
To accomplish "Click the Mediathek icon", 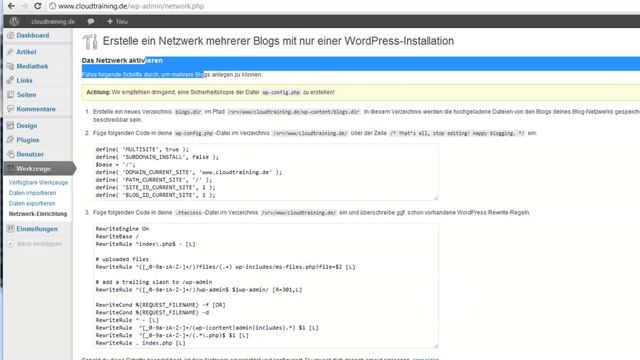I will (x=10, y=66).
